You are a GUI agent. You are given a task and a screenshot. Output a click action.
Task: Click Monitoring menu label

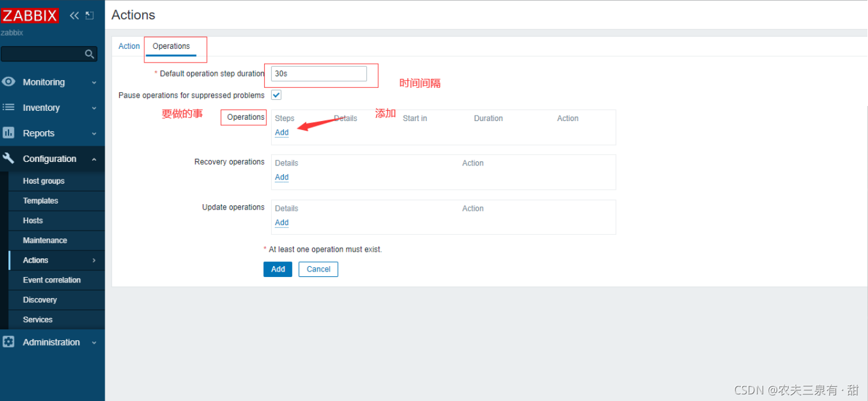[x=44, y=82]
